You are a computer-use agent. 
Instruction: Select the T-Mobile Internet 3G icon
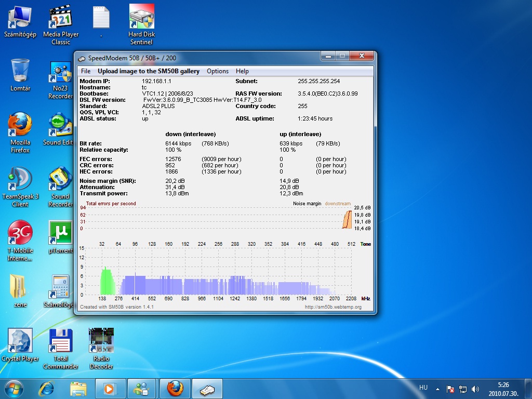(x=20, y=241)
